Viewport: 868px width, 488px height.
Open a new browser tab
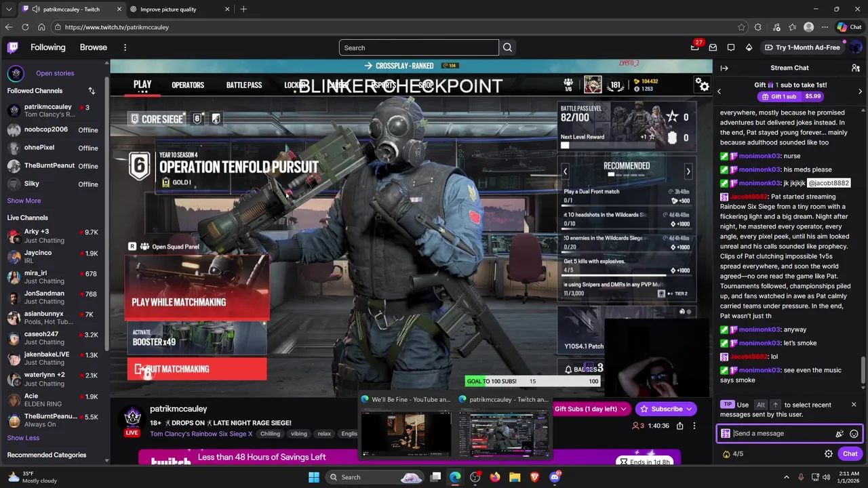click(243, 9)
